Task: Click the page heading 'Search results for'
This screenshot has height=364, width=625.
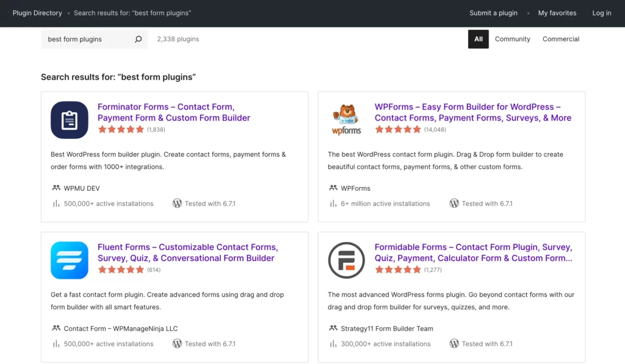Action: [x=118, y=77]
